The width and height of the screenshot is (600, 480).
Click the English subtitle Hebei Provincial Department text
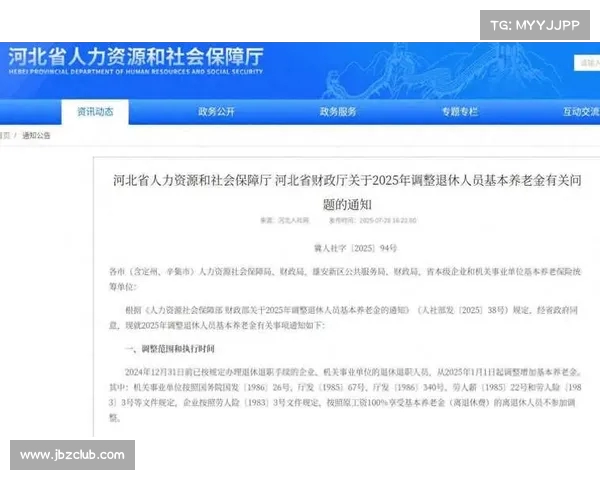(x=136, y=72)
